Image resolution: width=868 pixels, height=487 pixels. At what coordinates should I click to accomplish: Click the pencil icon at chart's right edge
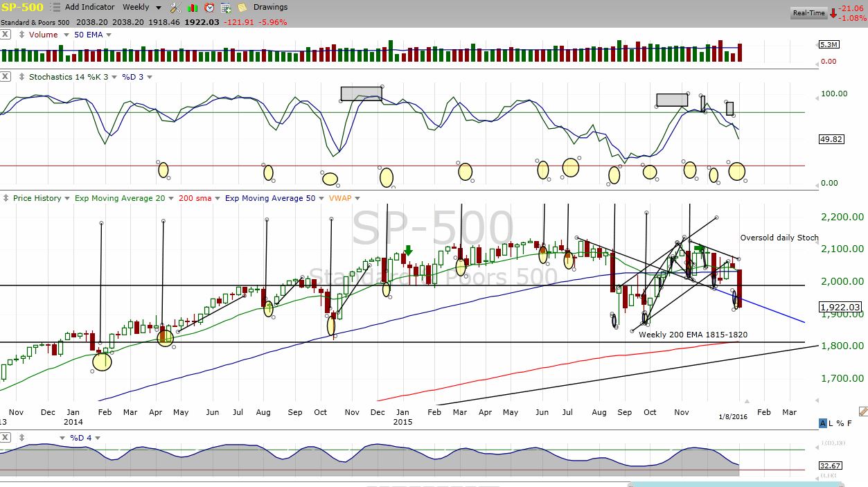[863, 411]
